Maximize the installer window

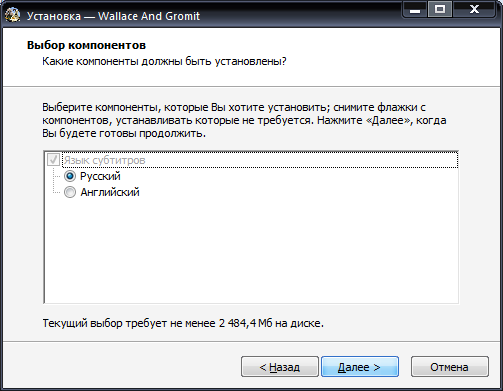tap(440, 10)
